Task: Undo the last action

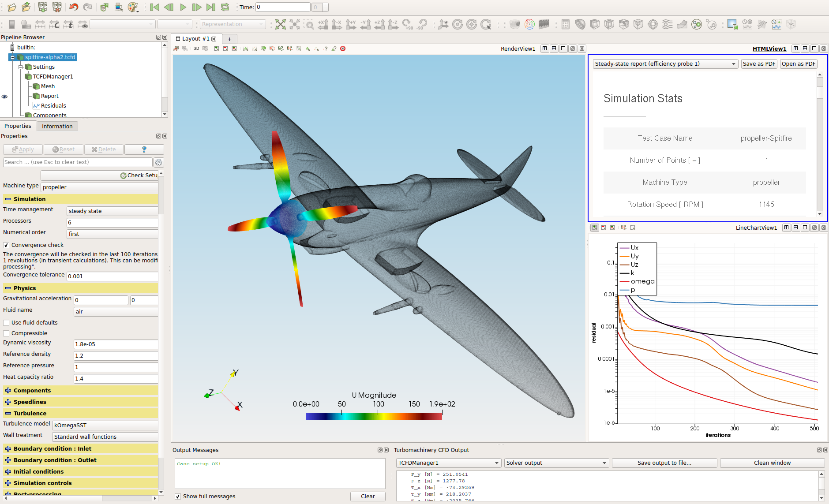Action: [74, 7]
